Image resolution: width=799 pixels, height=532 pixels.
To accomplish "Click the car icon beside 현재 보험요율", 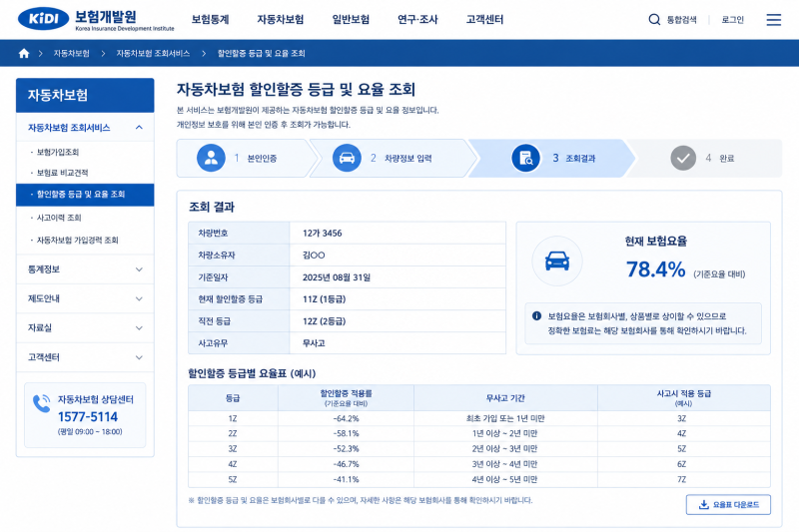I will (x=557, y=261).
